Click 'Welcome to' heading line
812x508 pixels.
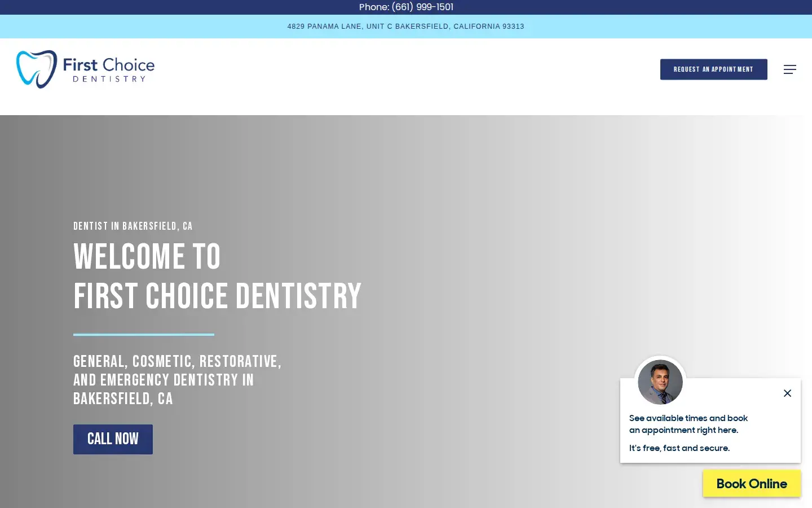(x=147, y=257)
